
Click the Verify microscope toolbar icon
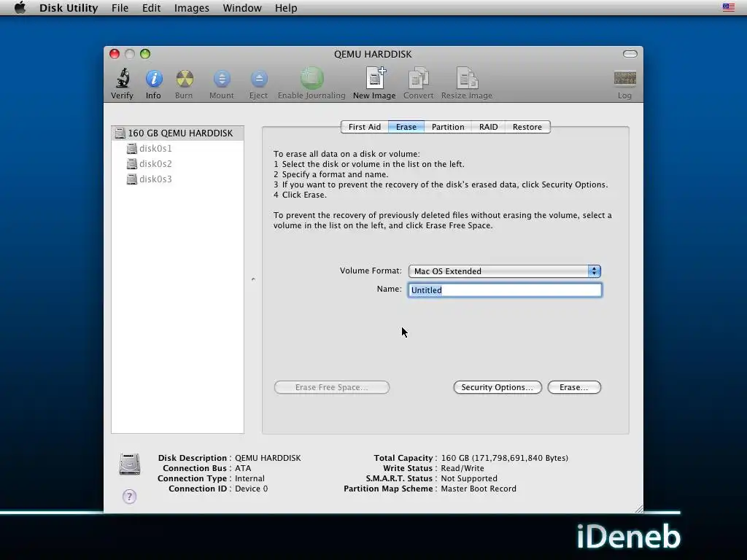(x=123, y=79)
